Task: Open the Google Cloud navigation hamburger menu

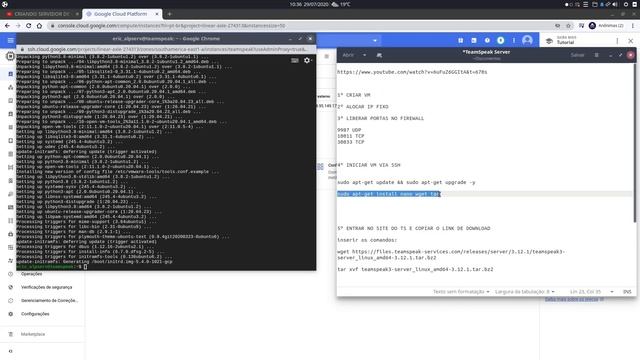Action: (x=11, y=40)
